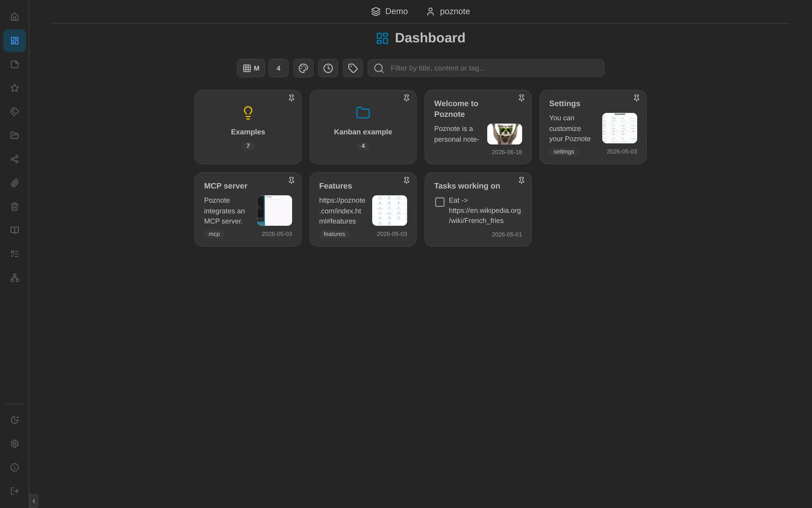
Task: Open the Tasks working on note title
Action: coord(467,186)
